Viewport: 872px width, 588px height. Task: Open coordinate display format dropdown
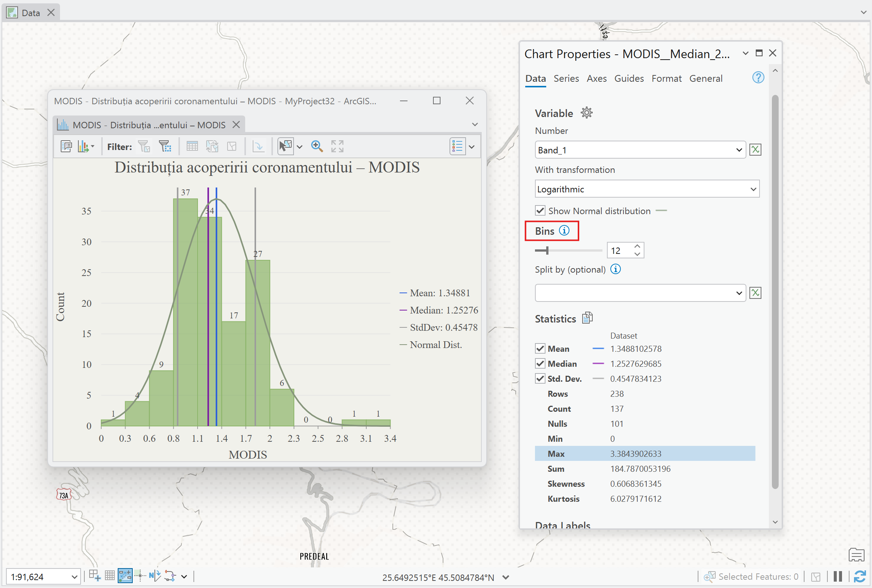[x=506, y=577]
